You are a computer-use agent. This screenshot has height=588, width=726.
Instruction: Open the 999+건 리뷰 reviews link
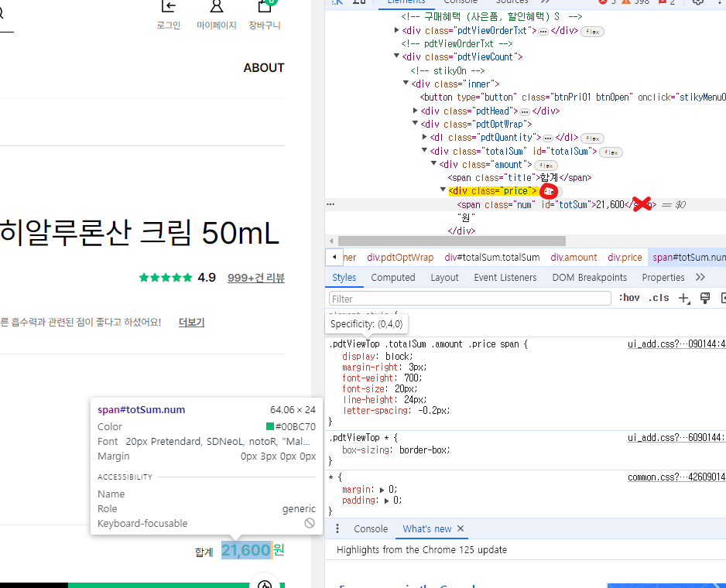pos(256,278)
